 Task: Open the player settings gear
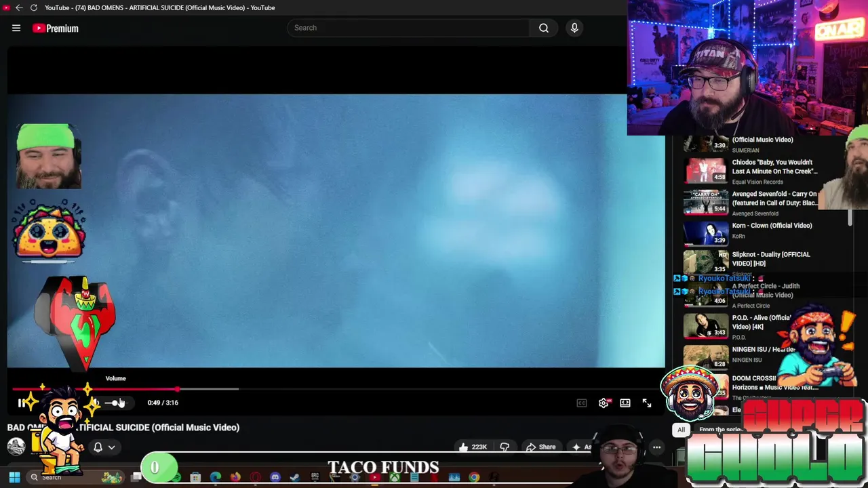604,403
